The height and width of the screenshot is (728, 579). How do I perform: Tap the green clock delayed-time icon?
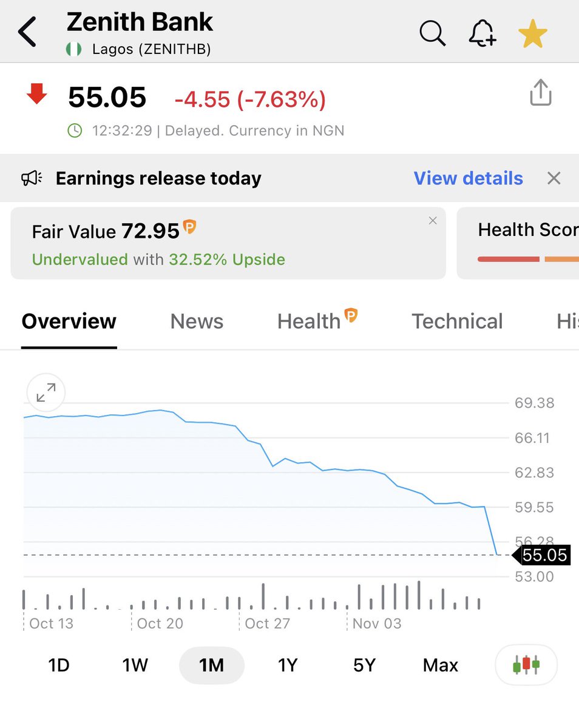coord(75,130)
